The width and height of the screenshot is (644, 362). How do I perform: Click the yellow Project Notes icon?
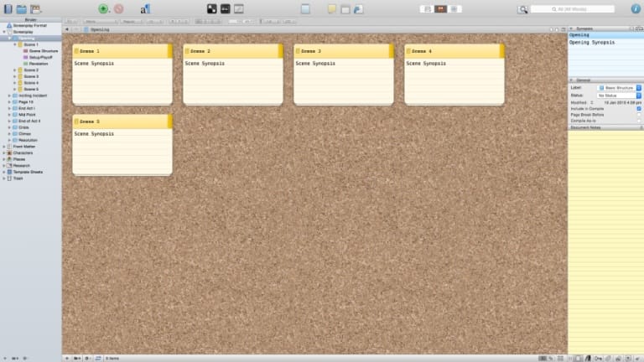pyautogui.click(x=332, y=8)
